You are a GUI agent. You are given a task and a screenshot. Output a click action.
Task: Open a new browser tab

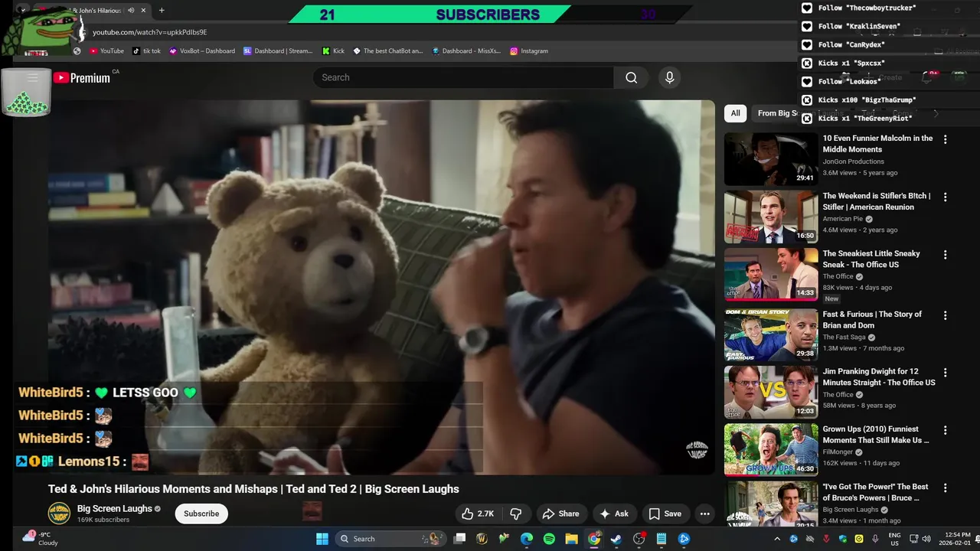162,11
